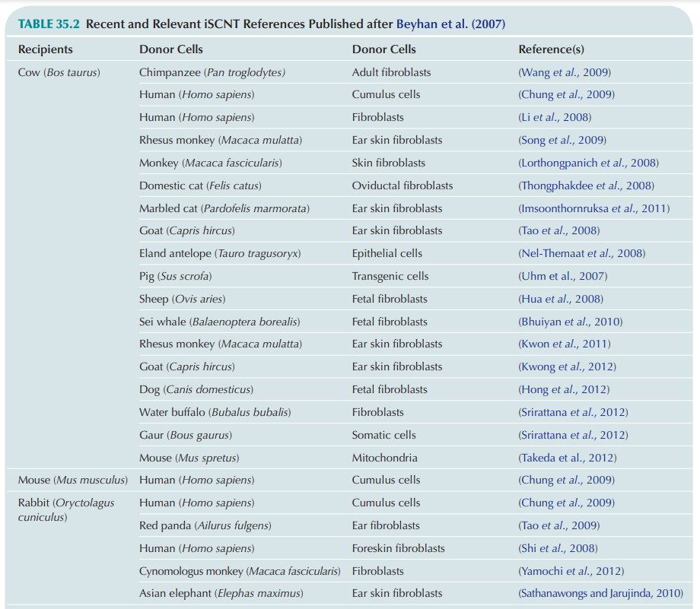The image size is (700, 609).
Task: Follow the Thongphakdee et al., 2008 citation
Action: [586, 186]
